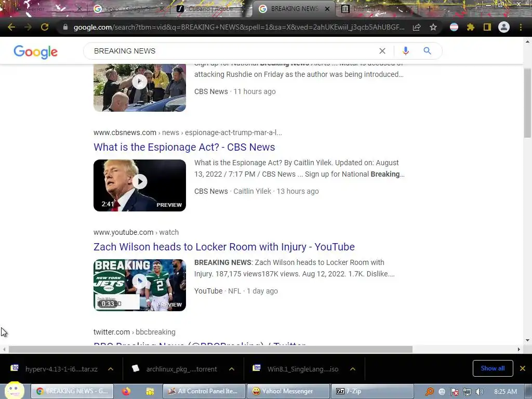Open the striped flag extension icon
This screenshot has height=399, width=532.
[x=454, y=27]
